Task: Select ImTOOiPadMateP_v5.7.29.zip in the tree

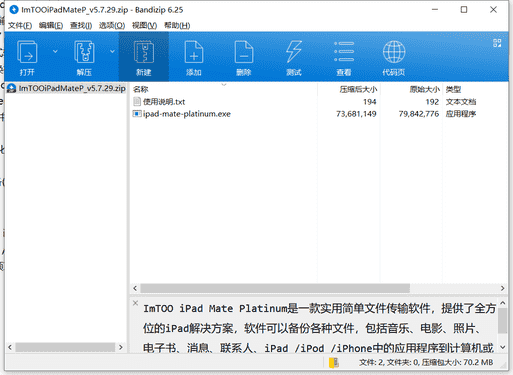Action: click(x=72, y=88)
